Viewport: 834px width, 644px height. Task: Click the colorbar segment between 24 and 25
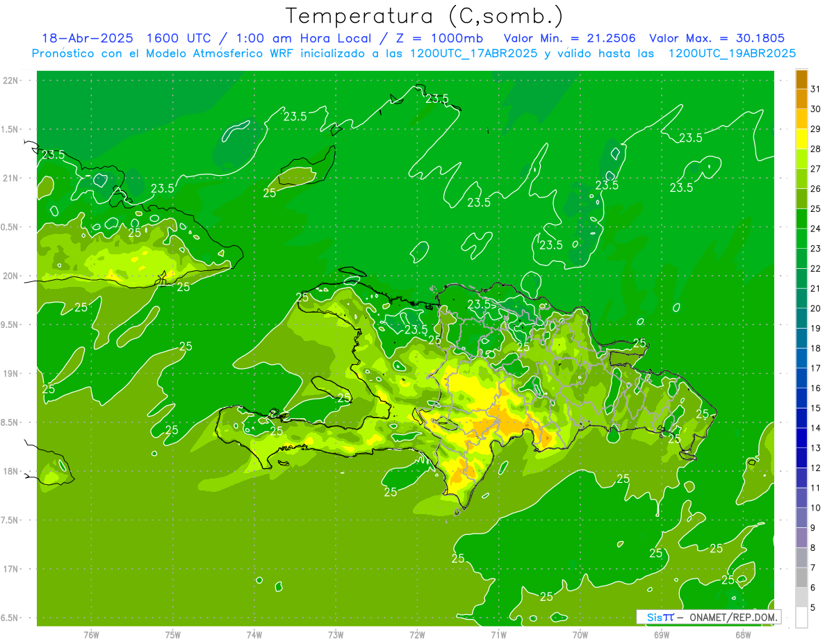pos(801,218)
